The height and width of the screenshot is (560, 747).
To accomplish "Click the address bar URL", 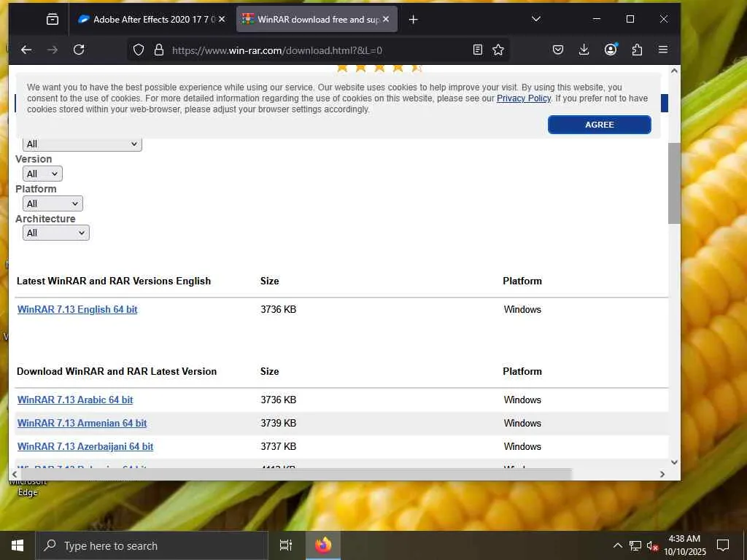I will coord(276,50).
